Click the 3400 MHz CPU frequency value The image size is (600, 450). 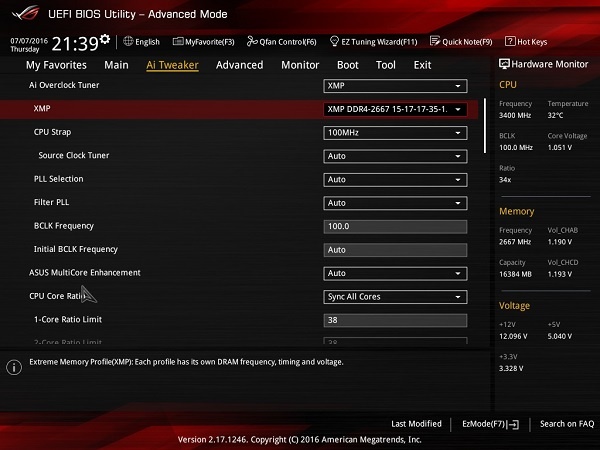click(x=515, y=116)
